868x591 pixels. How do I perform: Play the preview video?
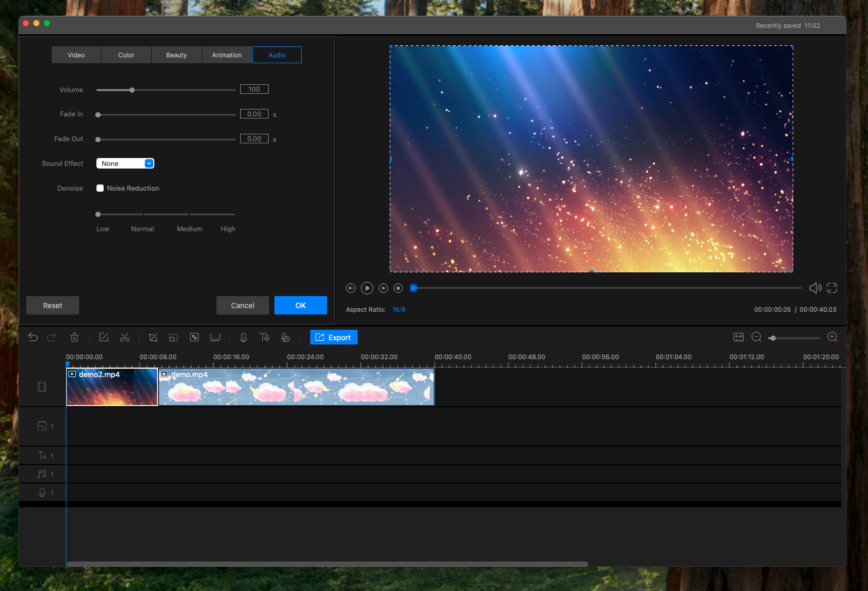click(x=367, y=288)
